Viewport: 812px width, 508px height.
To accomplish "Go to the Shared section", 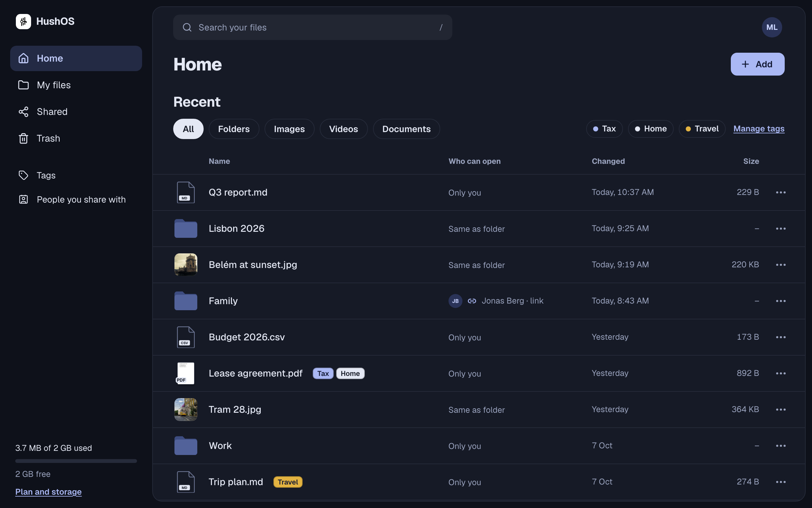I will [76, 111].
